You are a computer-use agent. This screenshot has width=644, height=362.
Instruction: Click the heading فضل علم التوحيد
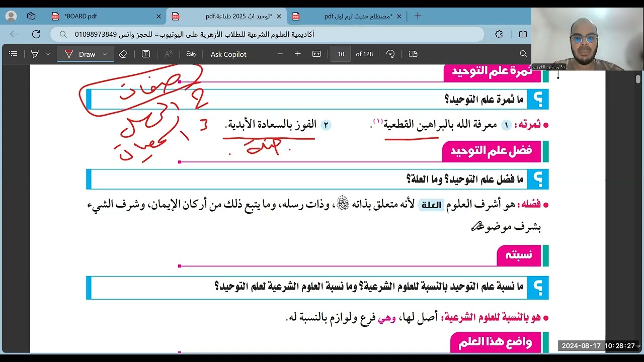click(492, 151)
